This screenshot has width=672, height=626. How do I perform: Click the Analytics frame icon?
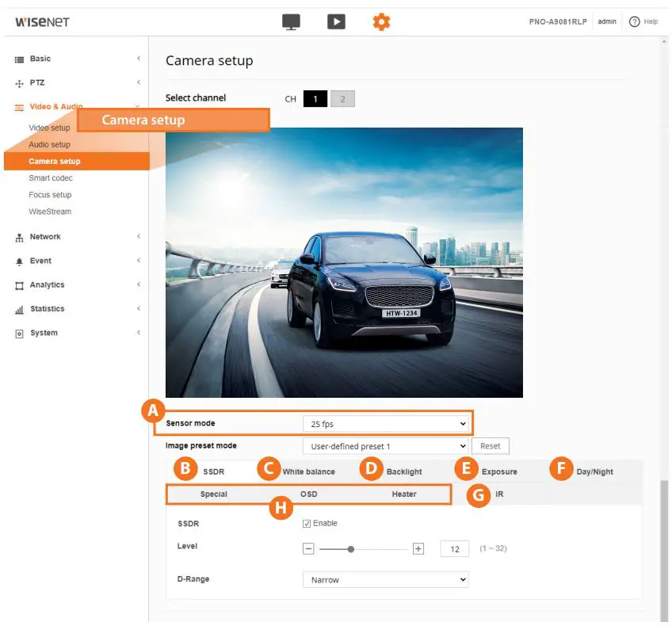click(19, 286)
